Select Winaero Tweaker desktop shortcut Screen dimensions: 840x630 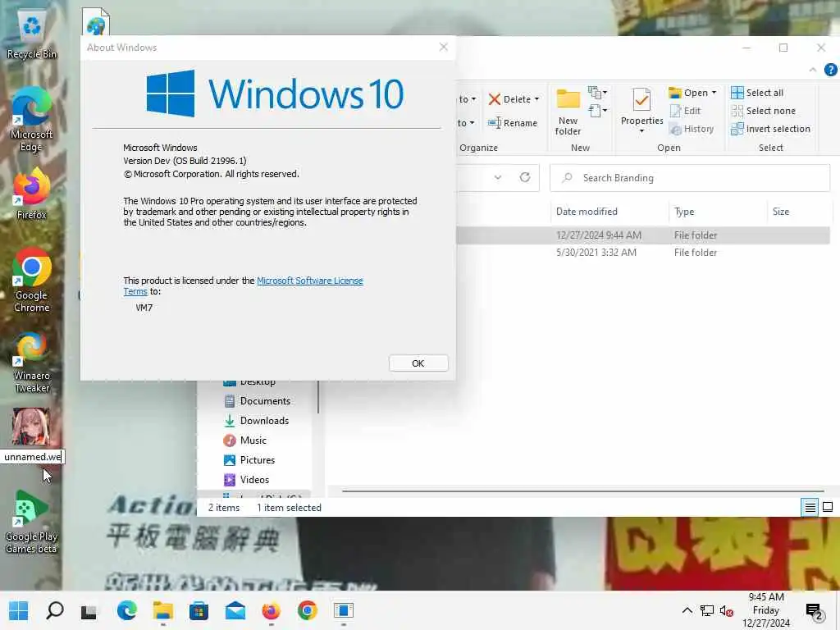[32, 363]
